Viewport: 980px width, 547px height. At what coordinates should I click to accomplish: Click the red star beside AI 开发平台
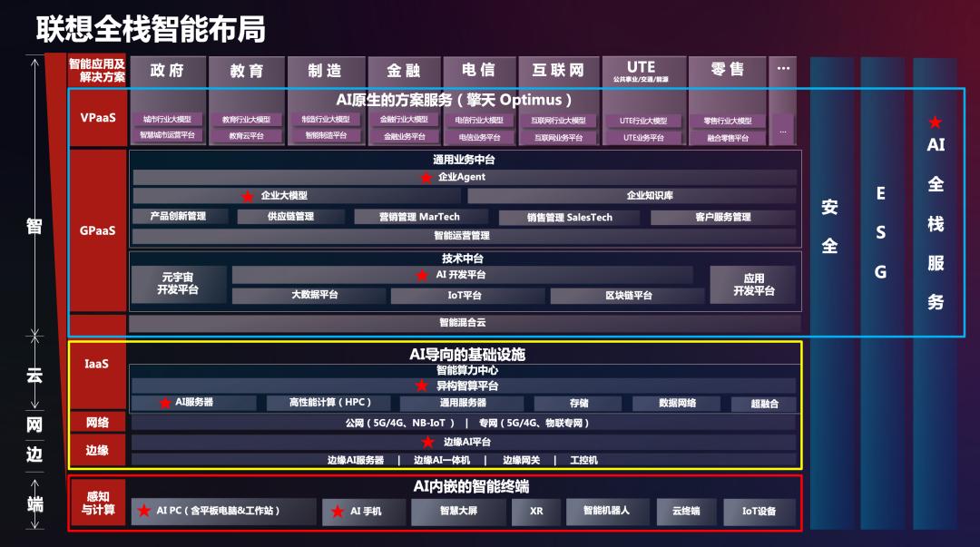[422, 275]
